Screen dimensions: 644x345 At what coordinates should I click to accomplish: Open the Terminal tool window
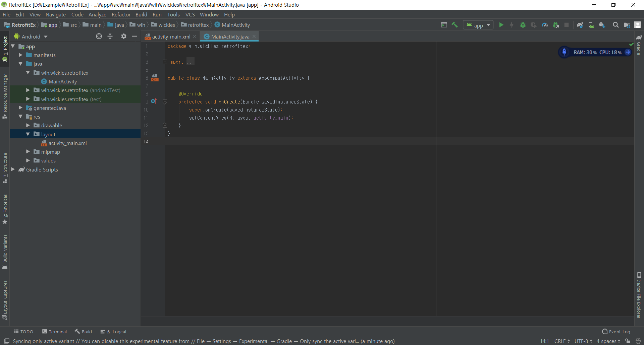(54, 332)
